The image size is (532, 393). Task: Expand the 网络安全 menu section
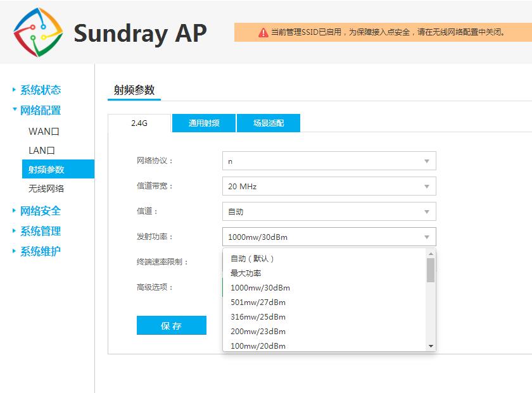40,211
